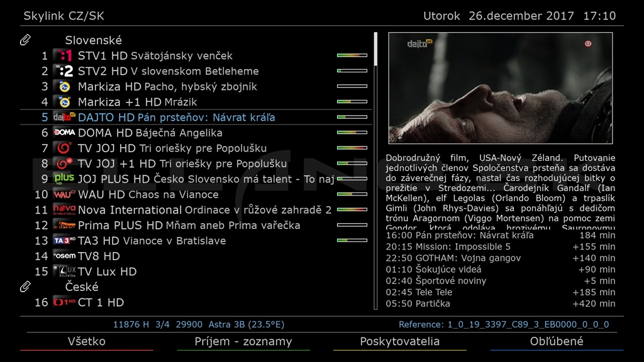The height and width of the screenshot is (362, 644).
Task: Pick Báječná Angelika on DOMA HD
Action: coord(179,133)
